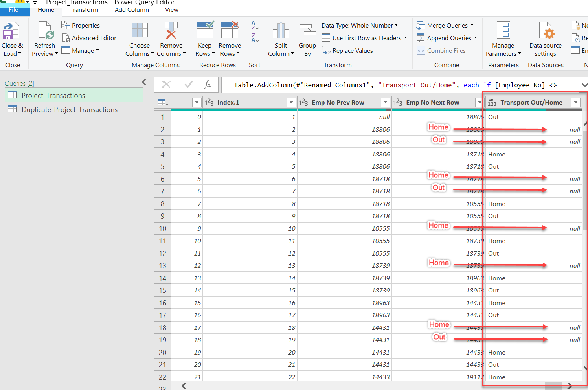Open the Advanced Editor
This screenshot has width=588, height=390.
(90, 38)
